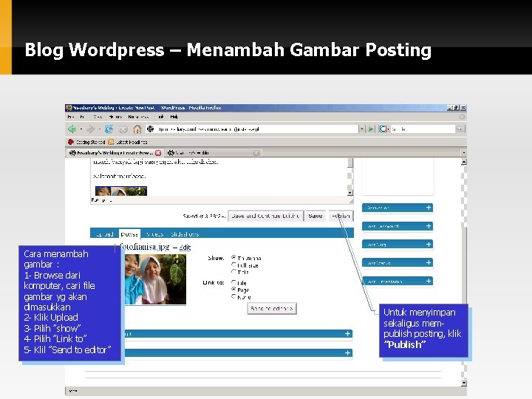Click the WordPress site icon in address bar
The height and width of the screenshot is (399, 532).
pos(151,129)
